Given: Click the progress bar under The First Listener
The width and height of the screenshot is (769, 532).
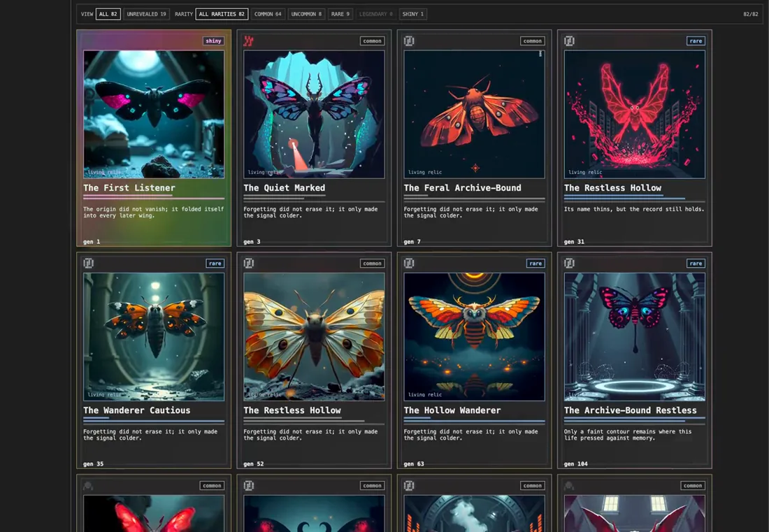Looking at the screenshot, I should [x=154, y=197].
